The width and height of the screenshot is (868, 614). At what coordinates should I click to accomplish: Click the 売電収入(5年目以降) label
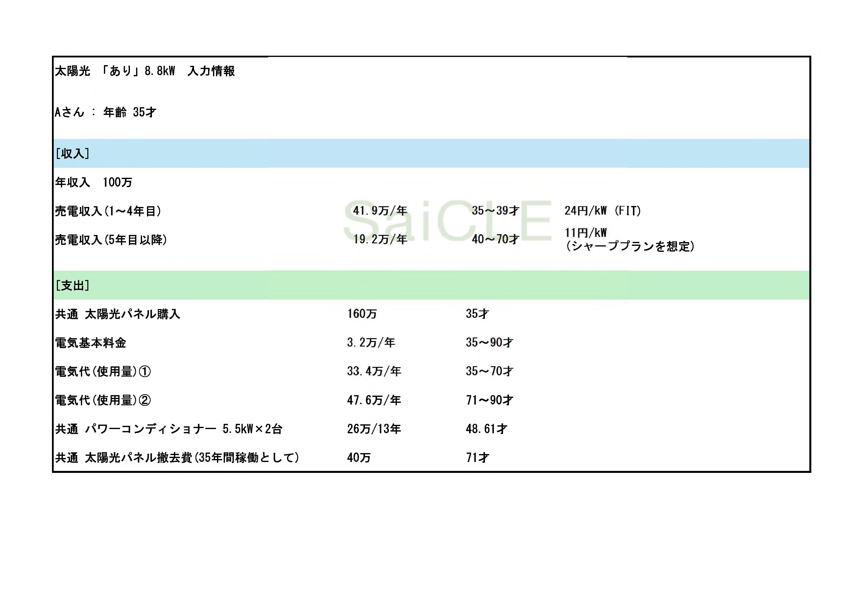coord(111,240)
